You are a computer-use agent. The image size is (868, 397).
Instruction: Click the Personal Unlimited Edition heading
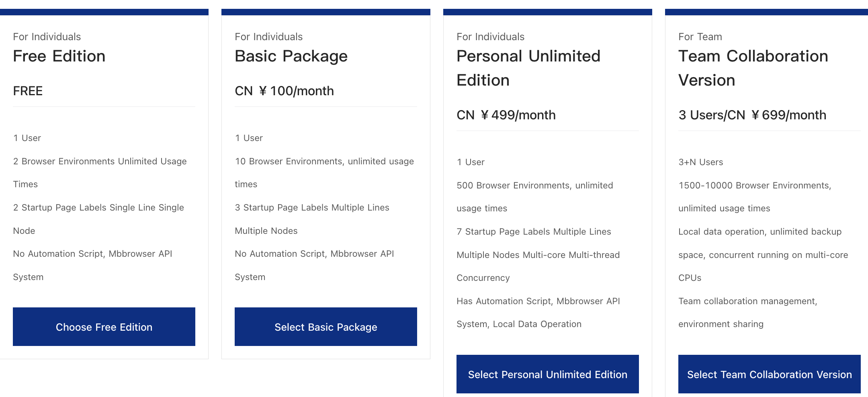(x=528, y=68)
